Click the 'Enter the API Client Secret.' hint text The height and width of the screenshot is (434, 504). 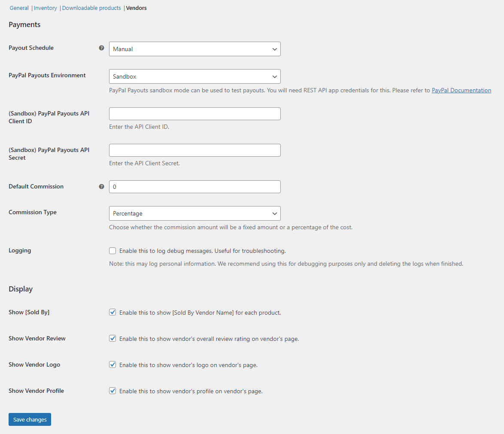(x=144, y=163)
